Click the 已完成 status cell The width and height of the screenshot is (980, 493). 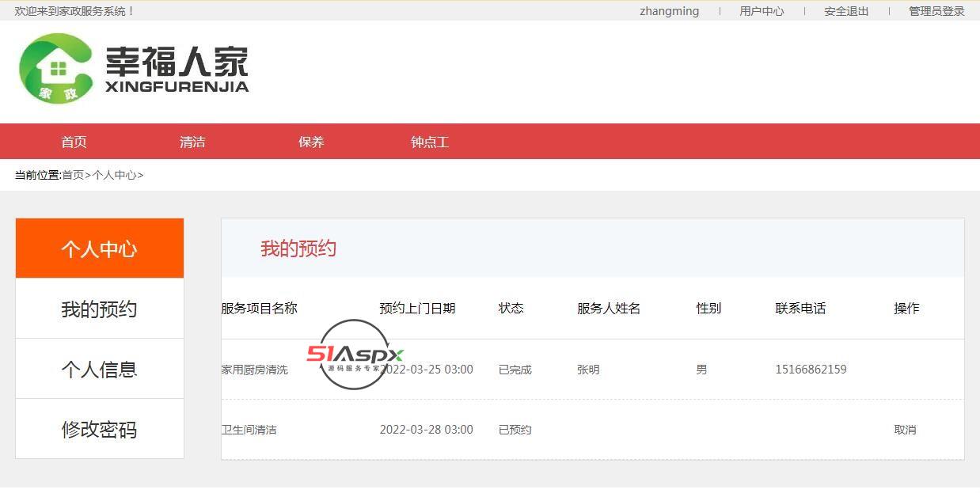pos(515,370)
